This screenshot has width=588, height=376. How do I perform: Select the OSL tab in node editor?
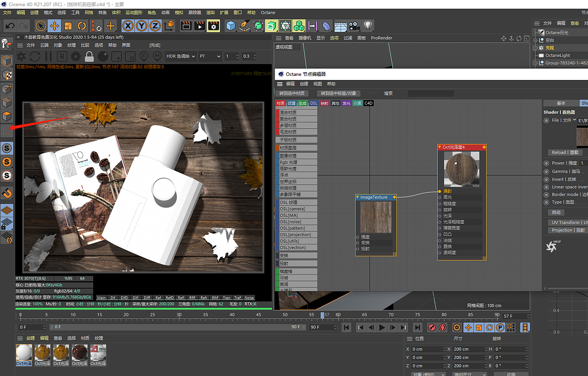point(313,103)
